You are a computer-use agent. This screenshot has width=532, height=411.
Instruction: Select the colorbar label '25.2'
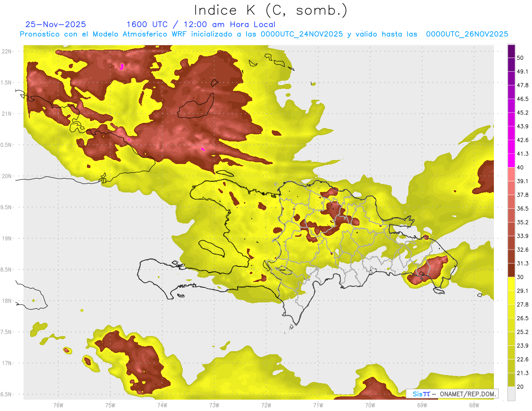click(x=523, y=332)
